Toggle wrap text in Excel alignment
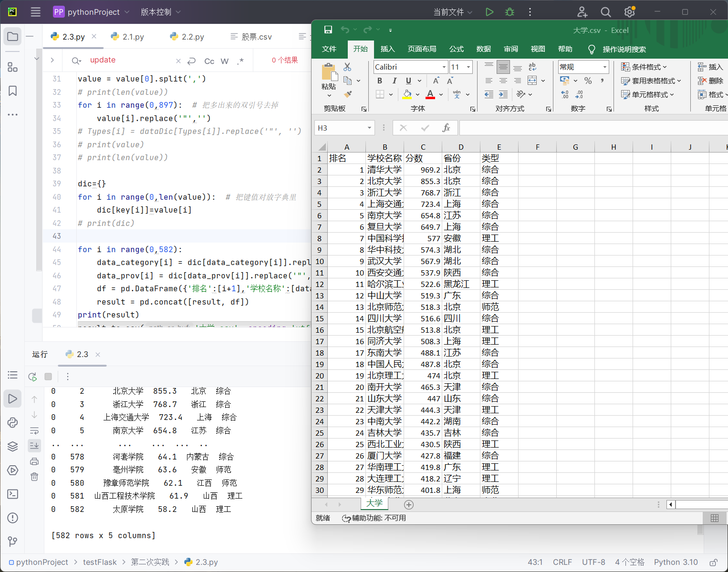This screenshot has width=728, height=572. [x=532, y=67]
